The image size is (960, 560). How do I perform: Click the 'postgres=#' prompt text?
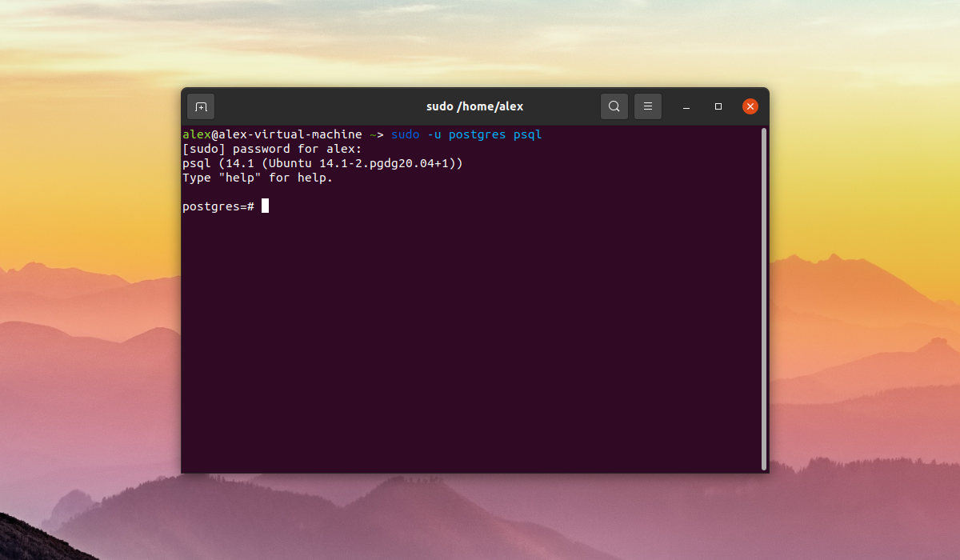pos(218,207)
